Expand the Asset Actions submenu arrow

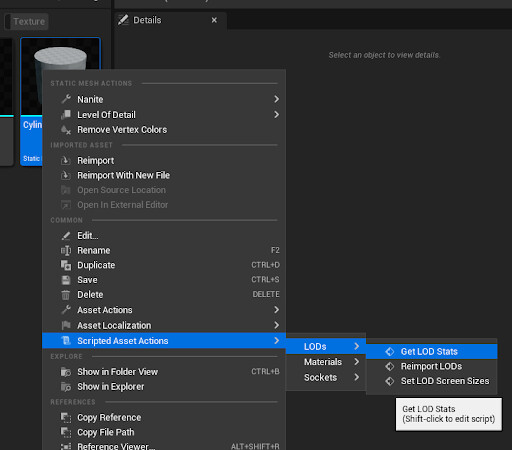pyautogui.click(x=276, y=310)
